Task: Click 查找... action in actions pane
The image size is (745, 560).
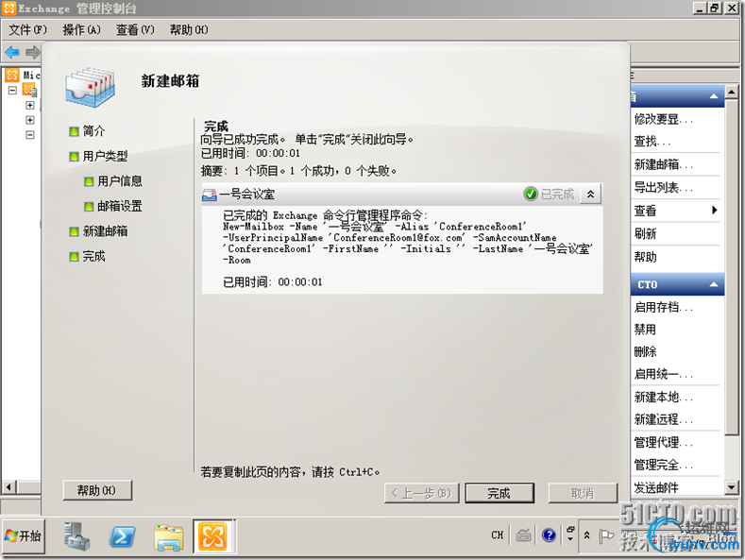Action: [652, 142]
